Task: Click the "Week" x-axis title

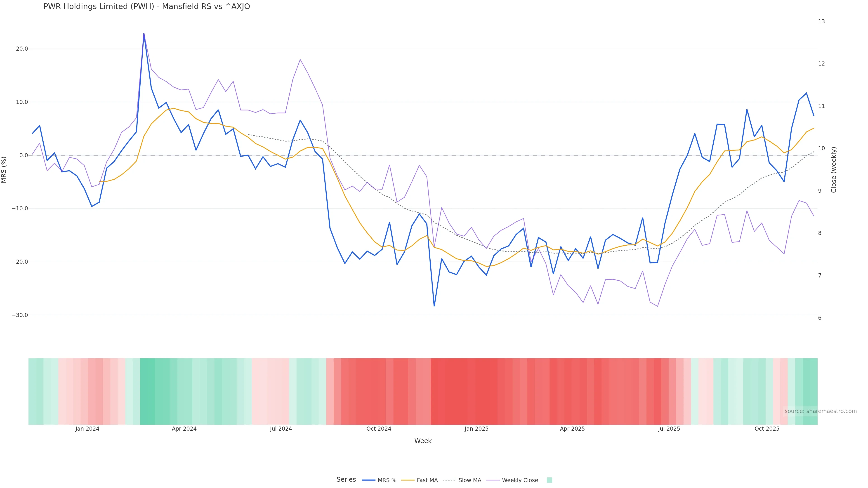Action: point(423,441)
